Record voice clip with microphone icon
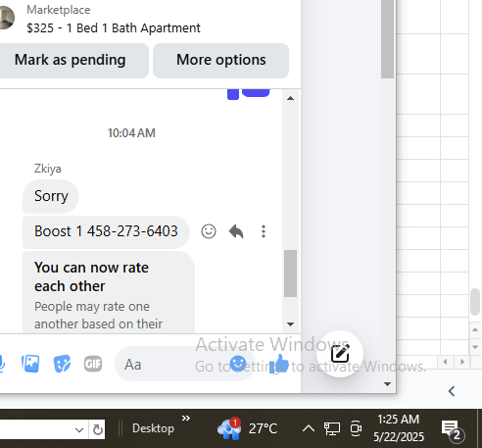This screenshot has height=448, width=482. click(2, 364)
